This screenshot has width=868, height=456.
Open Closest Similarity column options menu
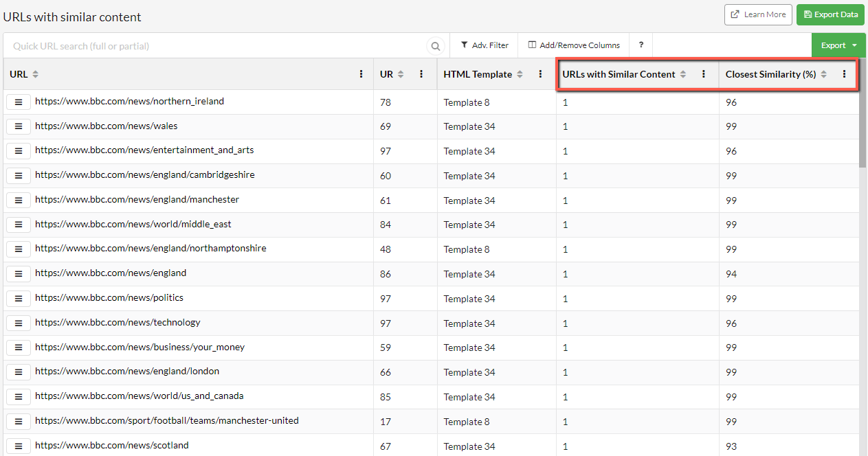844,74
